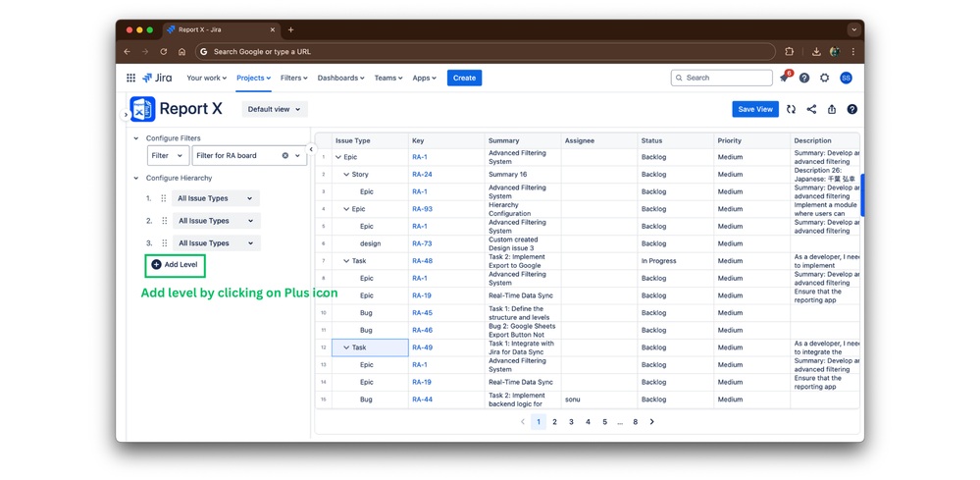980x480 pixels.
Task: Open the Filter type dropdown
Action: pos(168,156)
